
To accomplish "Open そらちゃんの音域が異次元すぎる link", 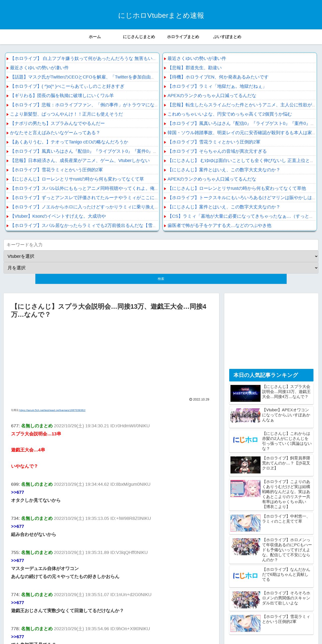I will coord(217,151).
